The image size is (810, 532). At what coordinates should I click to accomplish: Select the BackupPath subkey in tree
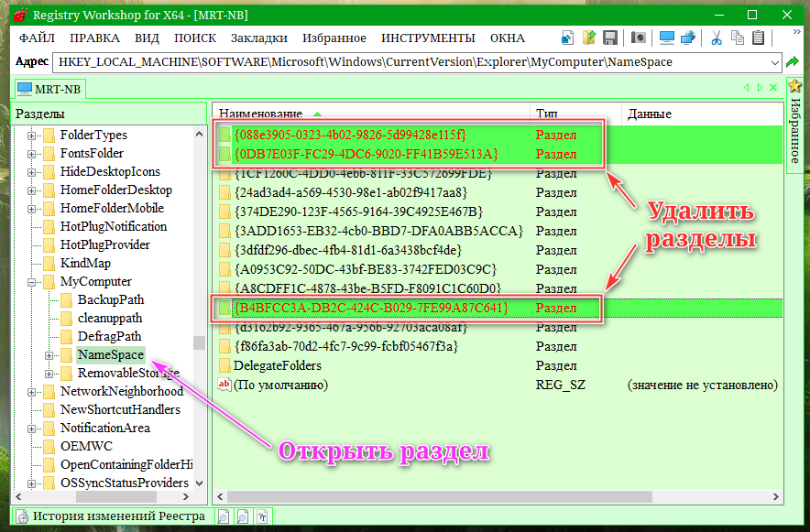tap(111, 300)
